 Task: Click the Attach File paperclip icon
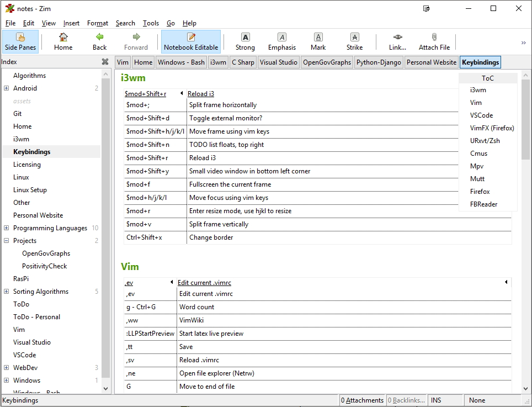tap(434, 41)
